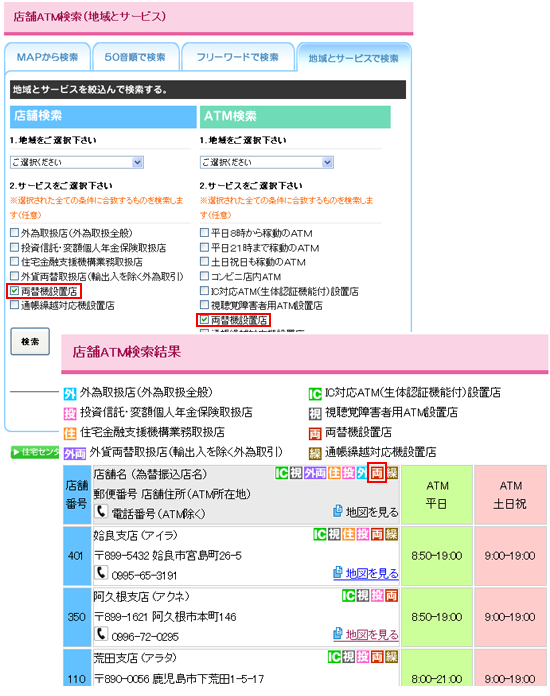Check 投資信託・変額個人年金保険取扱店 checkbox
Image resolution: width=550 pixels, height=696 pixels.
[x=15, y=247]
